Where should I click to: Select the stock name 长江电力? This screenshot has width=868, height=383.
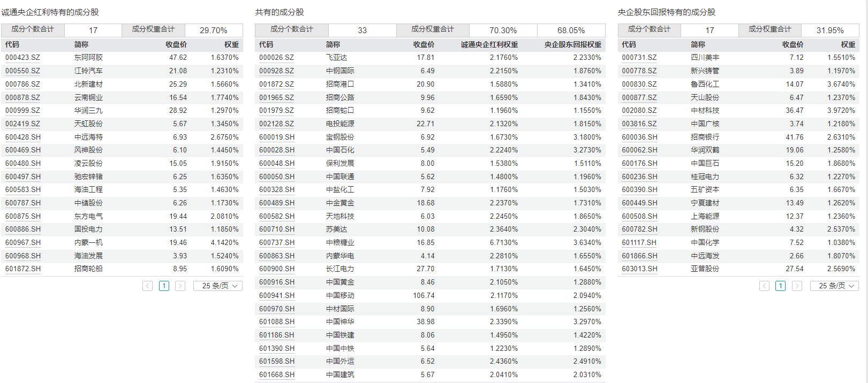(340, 269)
